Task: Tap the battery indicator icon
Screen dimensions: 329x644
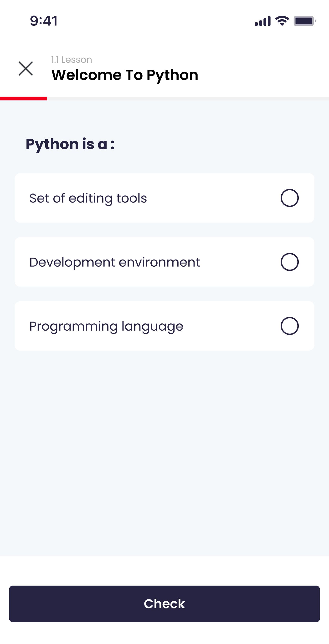Action: click(304, 21)
